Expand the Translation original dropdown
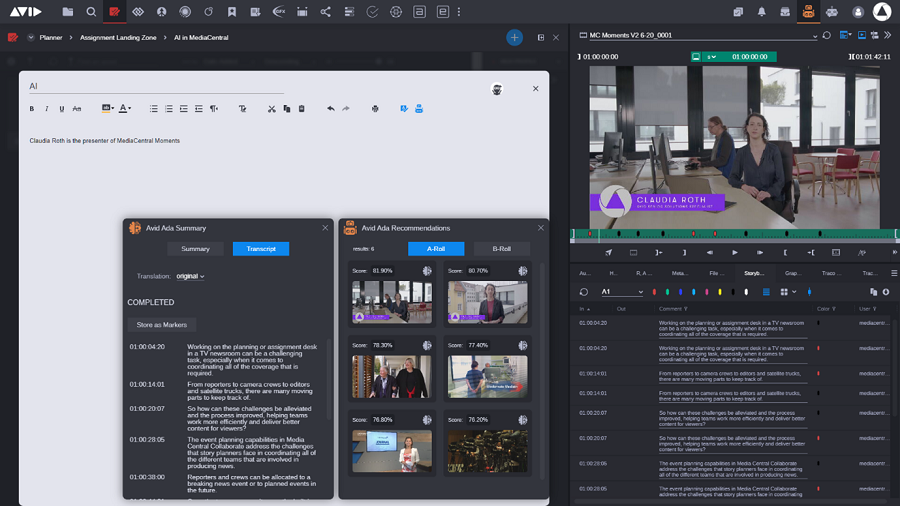The image size is (900, 506). click(x=190, y=276)
